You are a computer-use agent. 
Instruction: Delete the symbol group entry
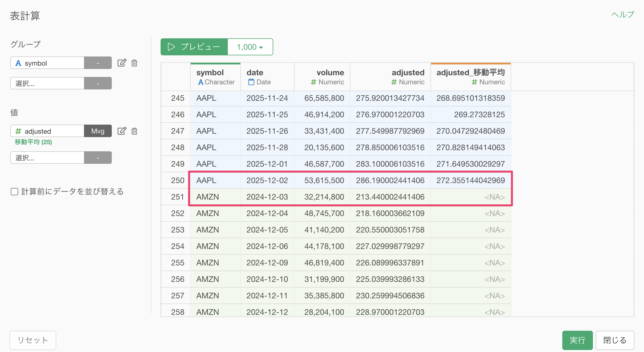(134, 63)
